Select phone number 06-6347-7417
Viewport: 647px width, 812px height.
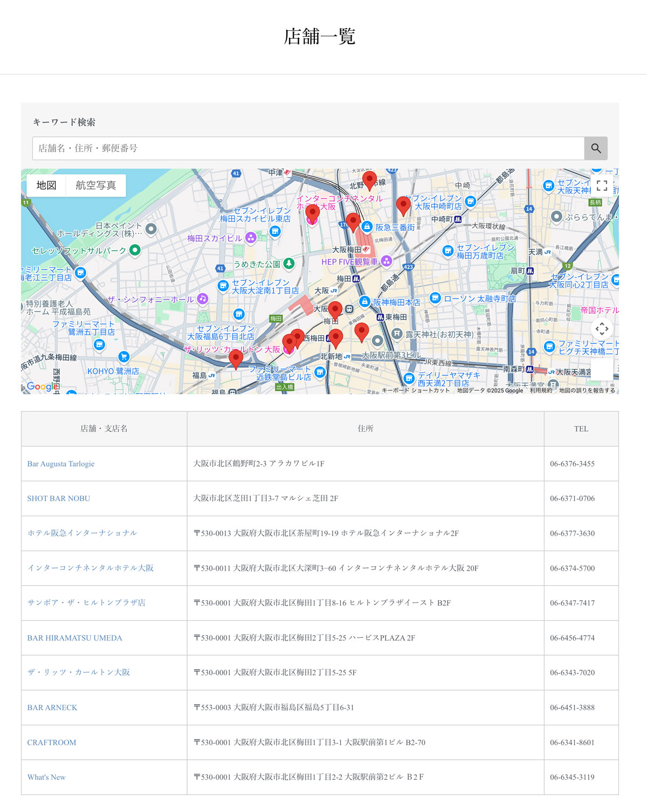click(x=573, y=603)
